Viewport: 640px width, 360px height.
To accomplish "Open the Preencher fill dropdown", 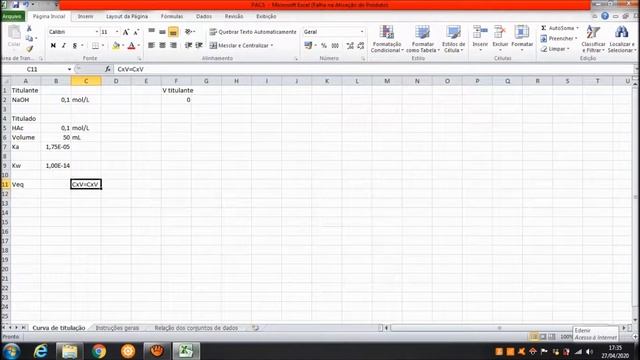I will (x=559, y=38).
